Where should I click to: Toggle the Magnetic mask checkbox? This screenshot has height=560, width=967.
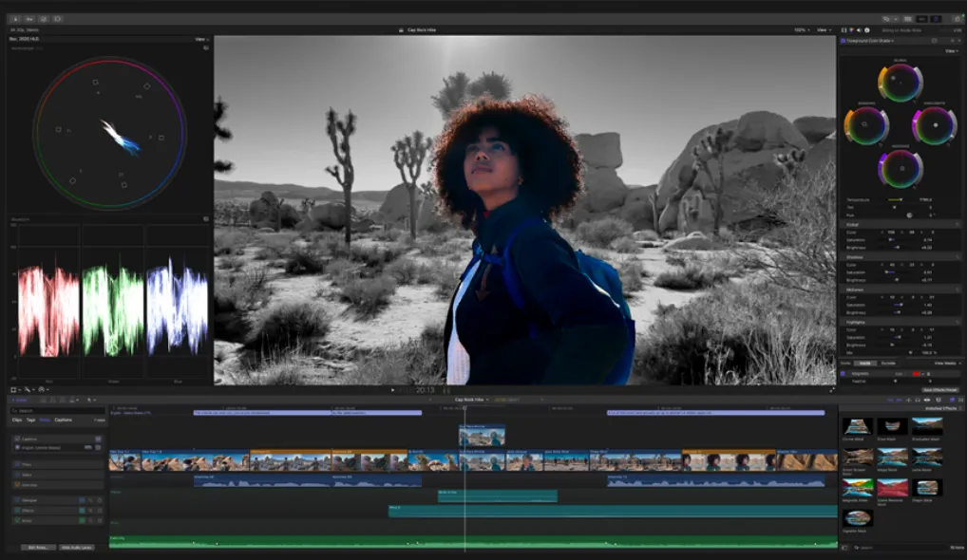(x=844, y=373)
